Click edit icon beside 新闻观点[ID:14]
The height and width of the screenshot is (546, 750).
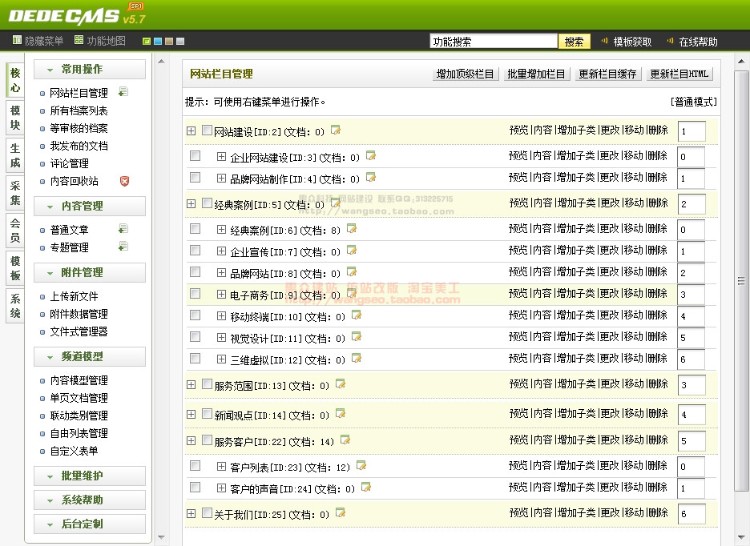point(341,414)
